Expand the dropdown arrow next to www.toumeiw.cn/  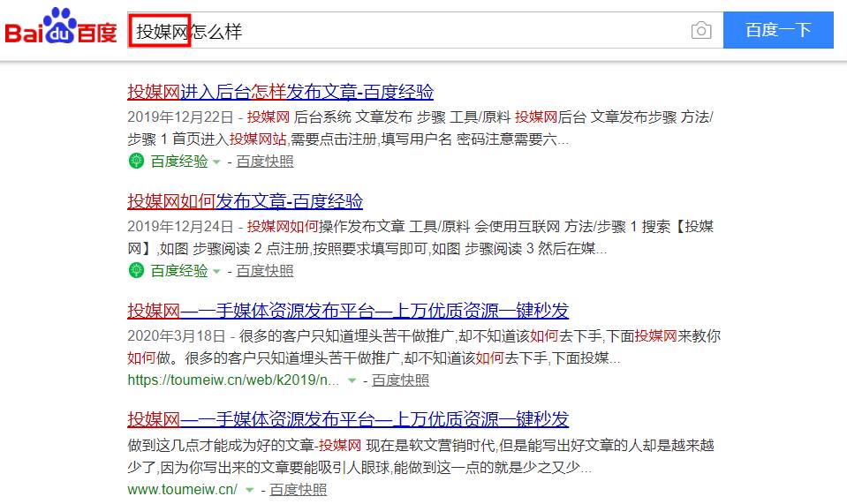pos(250,490)
